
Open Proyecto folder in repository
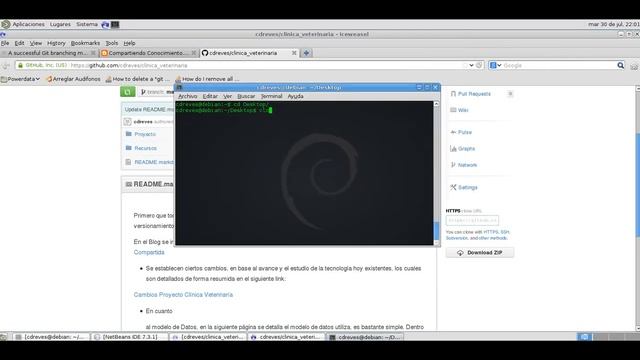point(145,134)
